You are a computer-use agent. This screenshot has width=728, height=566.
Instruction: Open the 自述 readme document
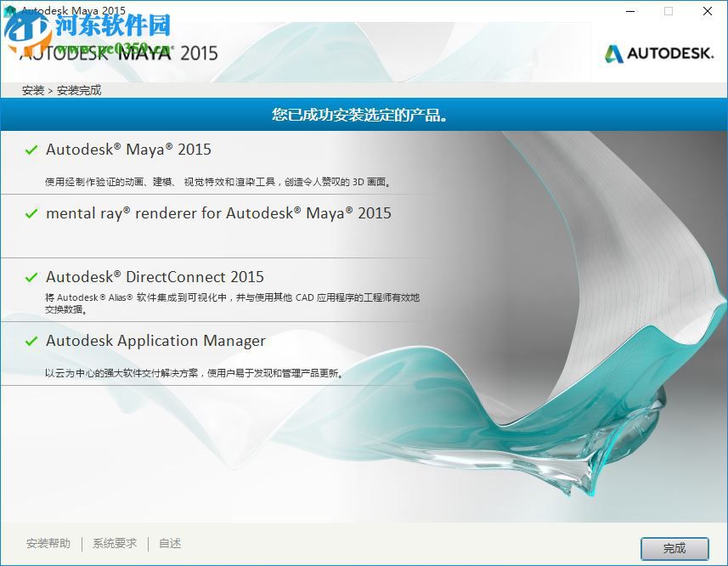(169, 542)
